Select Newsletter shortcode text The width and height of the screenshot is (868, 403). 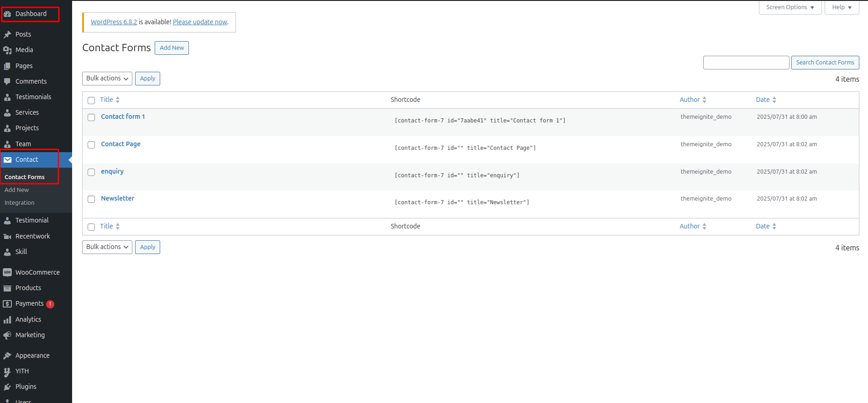pos(462,202)
